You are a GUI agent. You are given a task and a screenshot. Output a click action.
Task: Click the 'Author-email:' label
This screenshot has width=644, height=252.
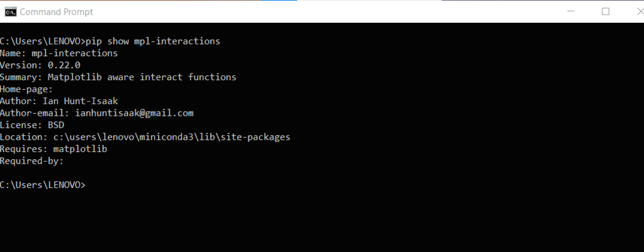tap(35, 113)
